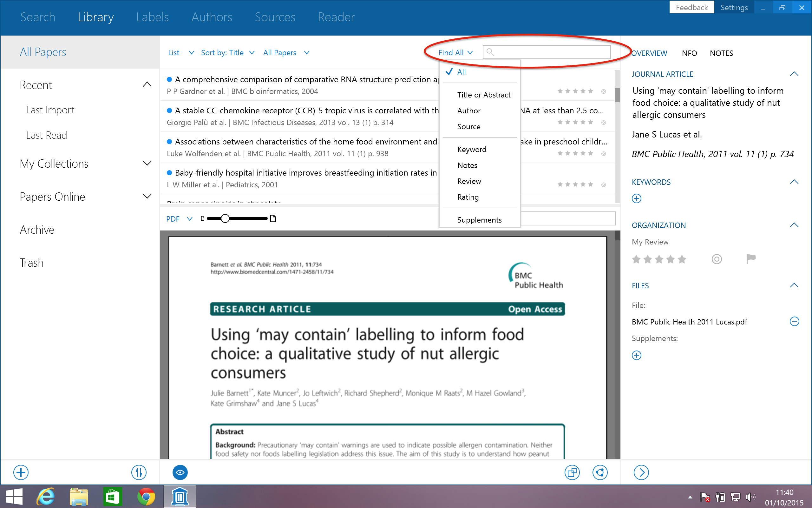Set the first star in My Review rating
The width and height of the screenshot is (812, 508).
pos(636,259)
